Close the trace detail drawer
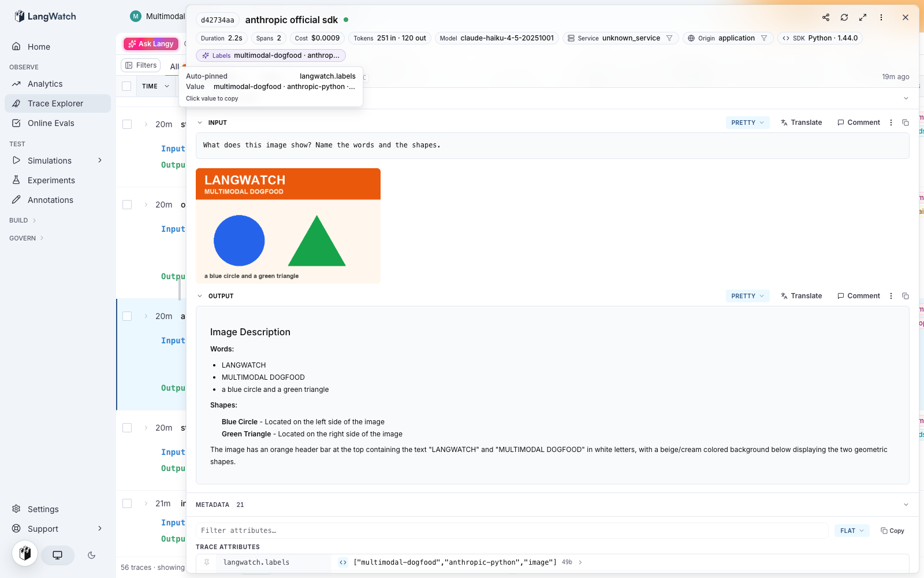This screenshot has width=924, height=578. coord(906,17)
